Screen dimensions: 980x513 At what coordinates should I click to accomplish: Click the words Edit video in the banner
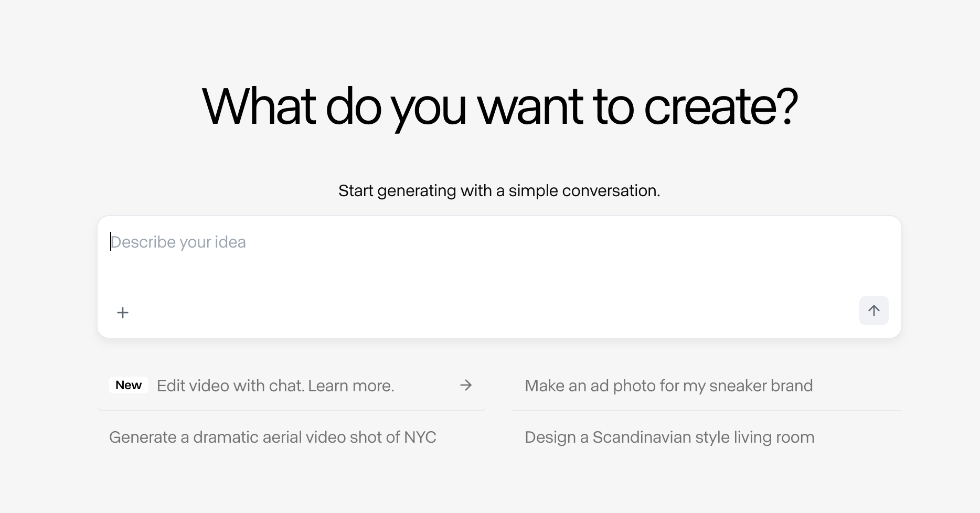193,386
